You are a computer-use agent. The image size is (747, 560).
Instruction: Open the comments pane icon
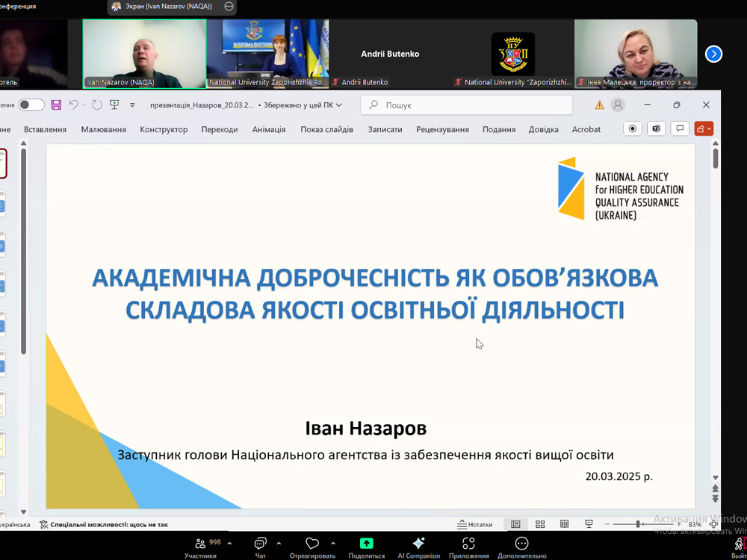[680, 129]
